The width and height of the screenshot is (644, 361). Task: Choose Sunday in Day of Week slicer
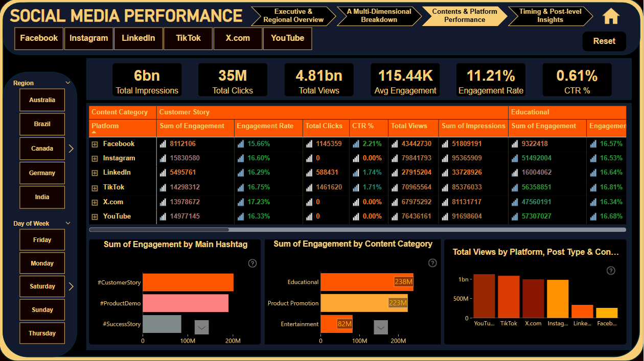coord(42,310)
